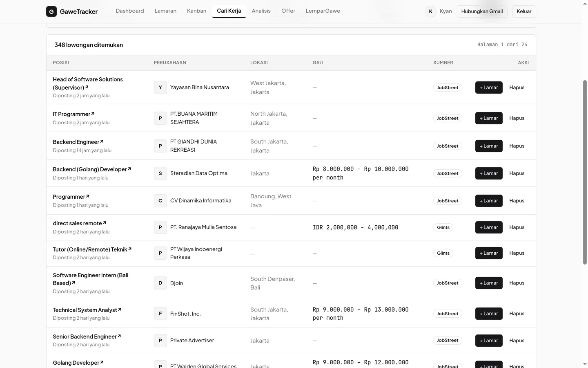
Task: Click the 'South Denpasar, Bali' location cell
Action: (273, 283)
